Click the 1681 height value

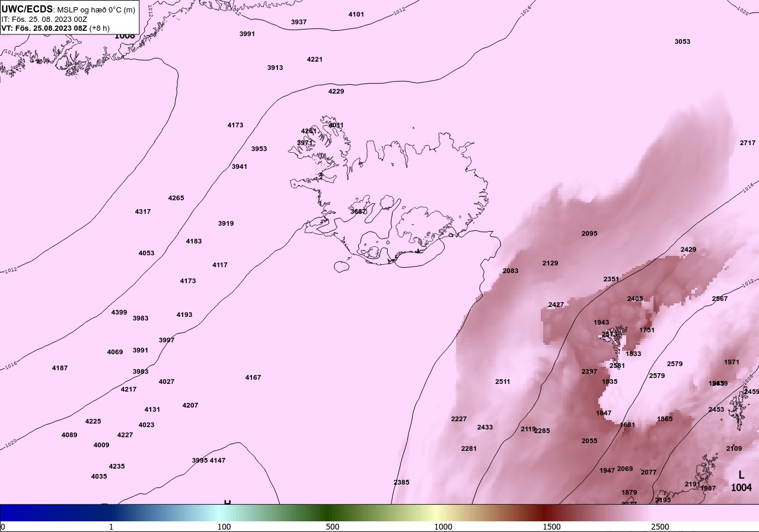pos(627,425)
